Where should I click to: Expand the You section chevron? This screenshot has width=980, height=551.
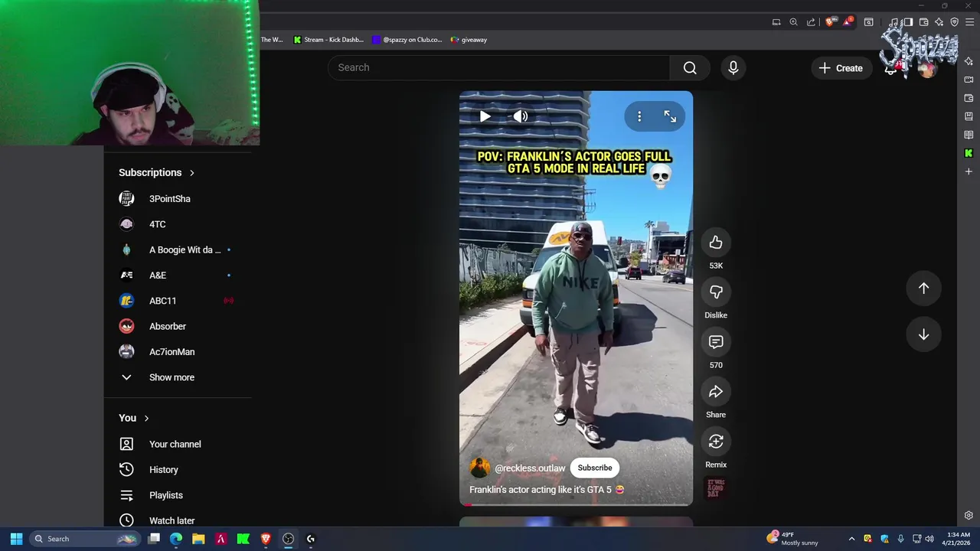click(146, 419)
